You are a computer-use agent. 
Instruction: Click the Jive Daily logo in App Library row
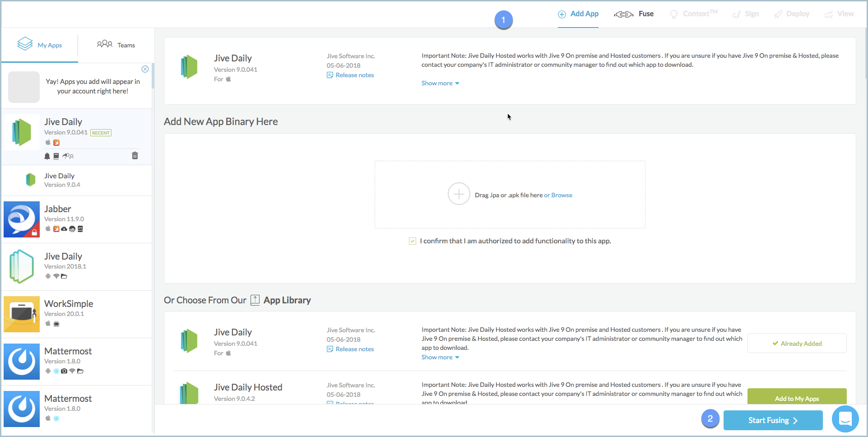point(190,341)
